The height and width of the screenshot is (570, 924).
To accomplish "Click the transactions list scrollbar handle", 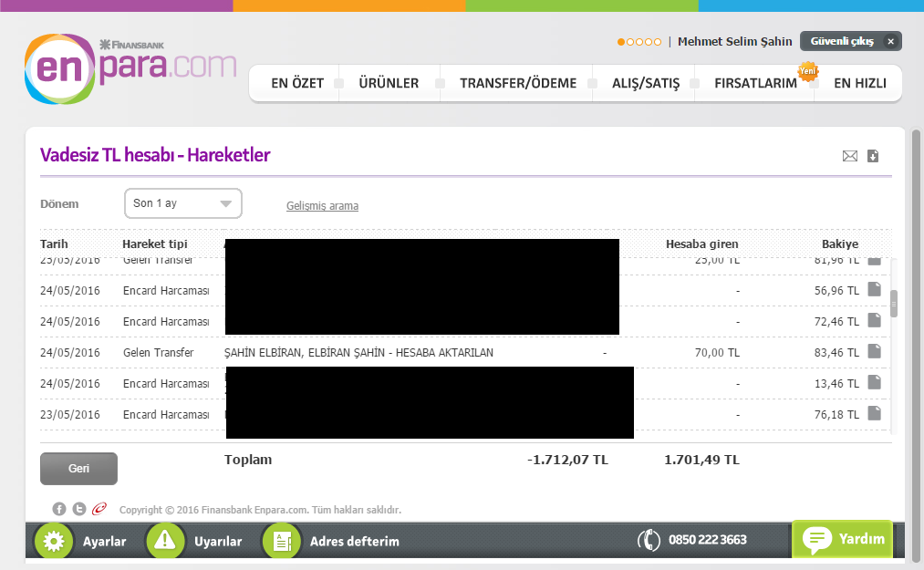I will (893, 305).
